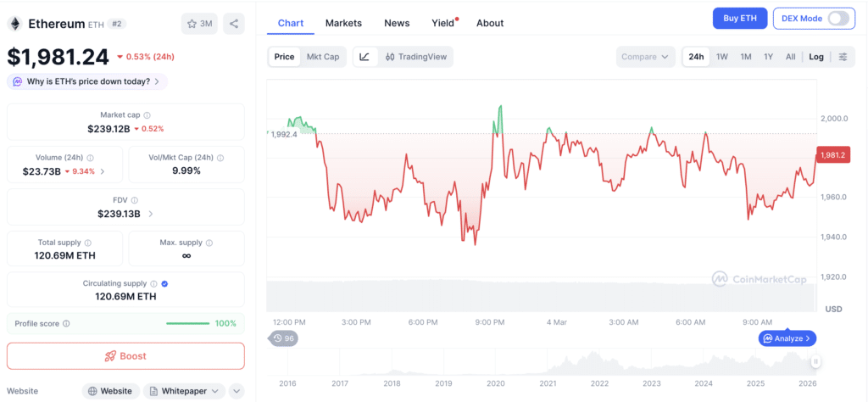Screen dimensions: 868x402
Task: Click the 2020 marker on range timeline
Action: click(x=495, y=383)
